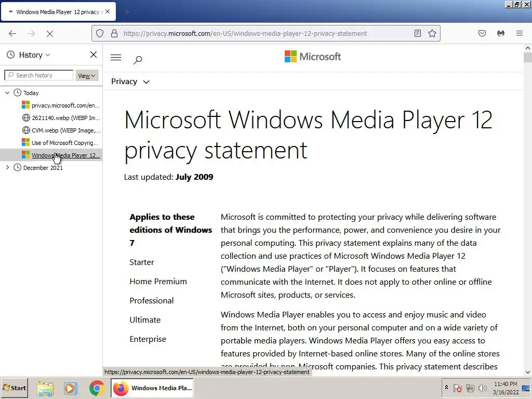Launch Google Chrome from taskbar
The width and height of the screenshot is (532, 399).
click(97, 389)
